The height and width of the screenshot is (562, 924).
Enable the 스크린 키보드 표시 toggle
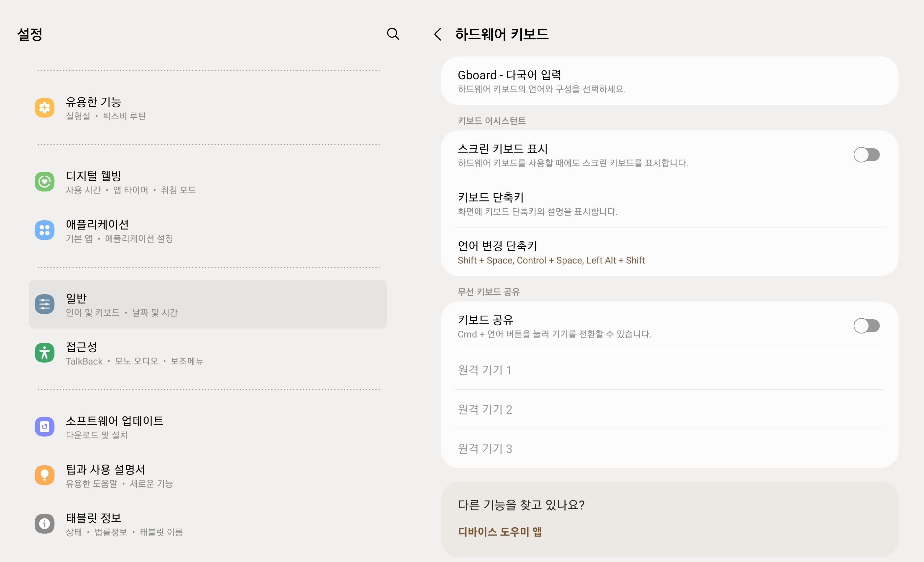tap(866, 155)
